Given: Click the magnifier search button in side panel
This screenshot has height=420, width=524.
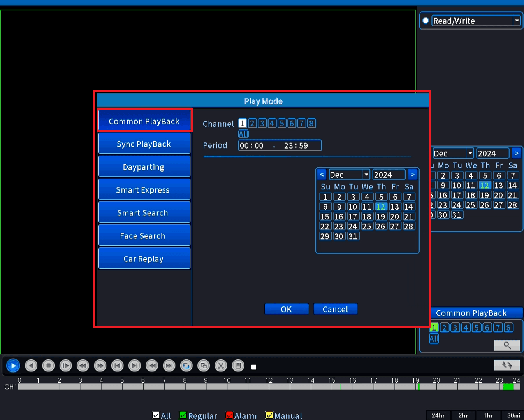Looking at the screenshot, I should click(507, 345).
